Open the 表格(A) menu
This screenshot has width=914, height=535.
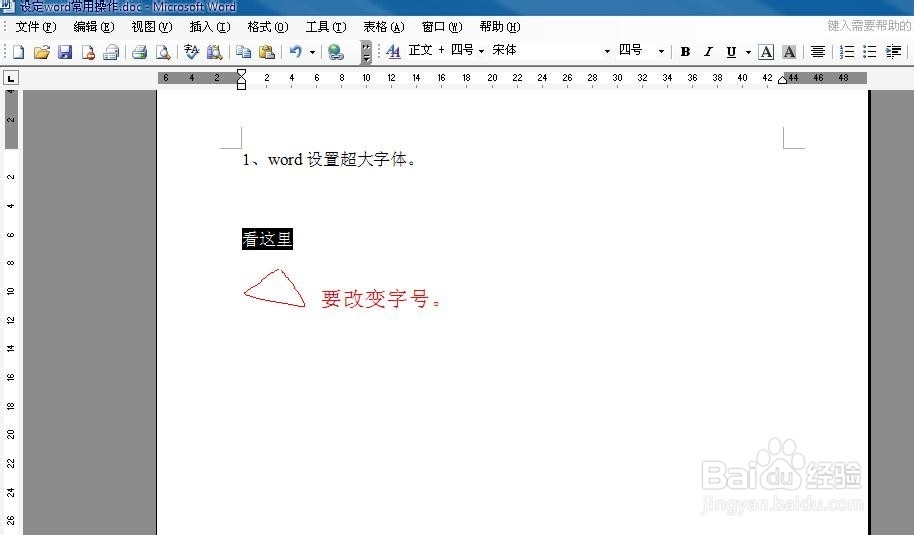384,27
